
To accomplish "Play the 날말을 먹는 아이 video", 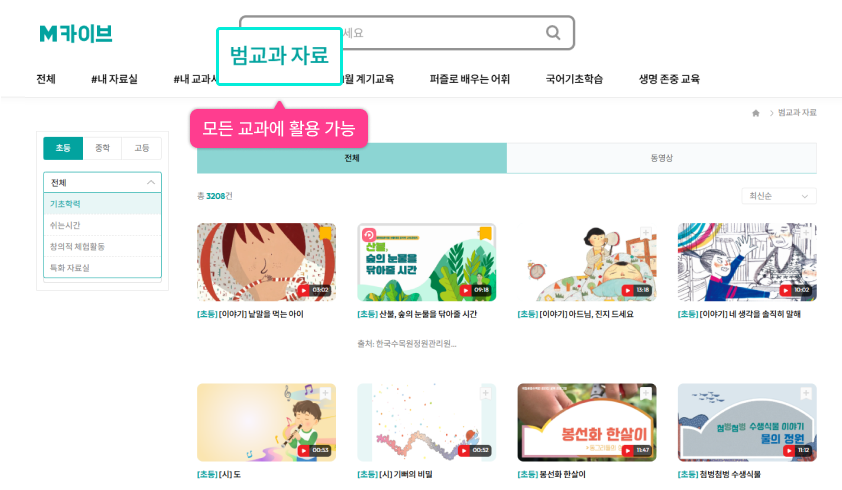I will point(303,290).
